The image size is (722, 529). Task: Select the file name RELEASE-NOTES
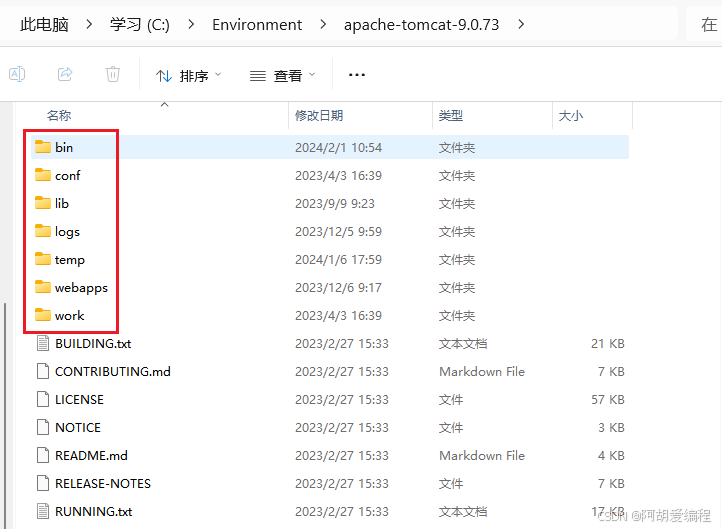coord(103,483)
